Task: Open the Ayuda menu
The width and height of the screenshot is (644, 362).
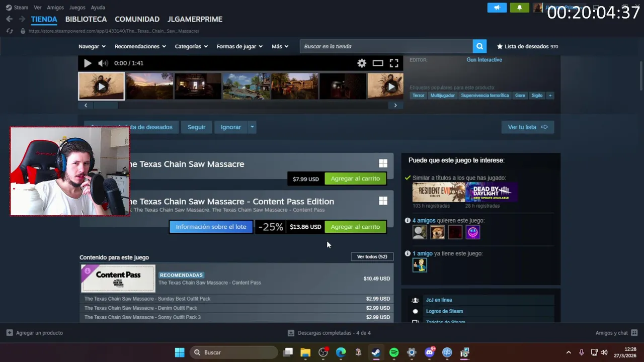Action: point(98,8)
